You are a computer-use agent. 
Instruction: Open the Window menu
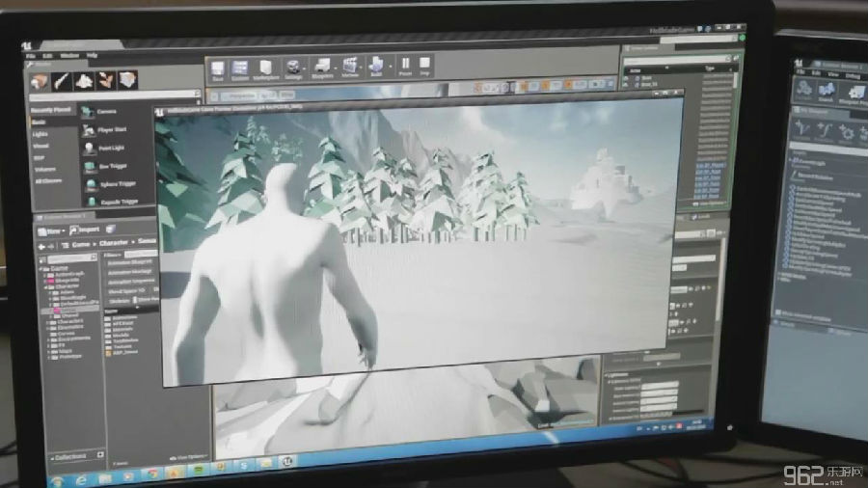click(x=69, y=55)
